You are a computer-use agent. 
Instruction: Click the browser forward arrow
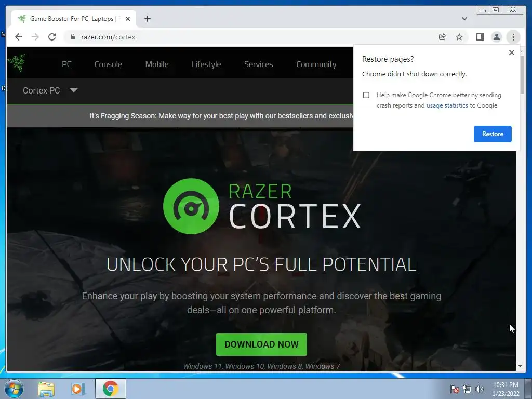pyautogui.click(x=35, y=37)
